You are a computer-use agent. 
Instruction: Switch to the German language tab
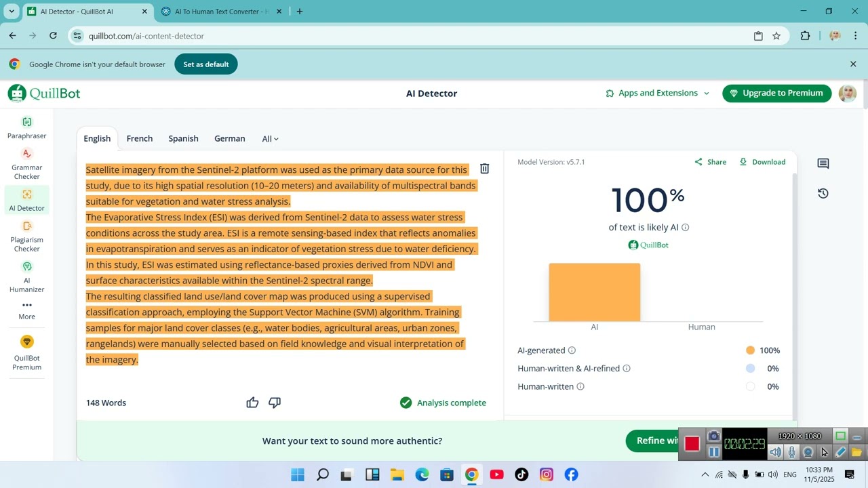pos(230,138)
